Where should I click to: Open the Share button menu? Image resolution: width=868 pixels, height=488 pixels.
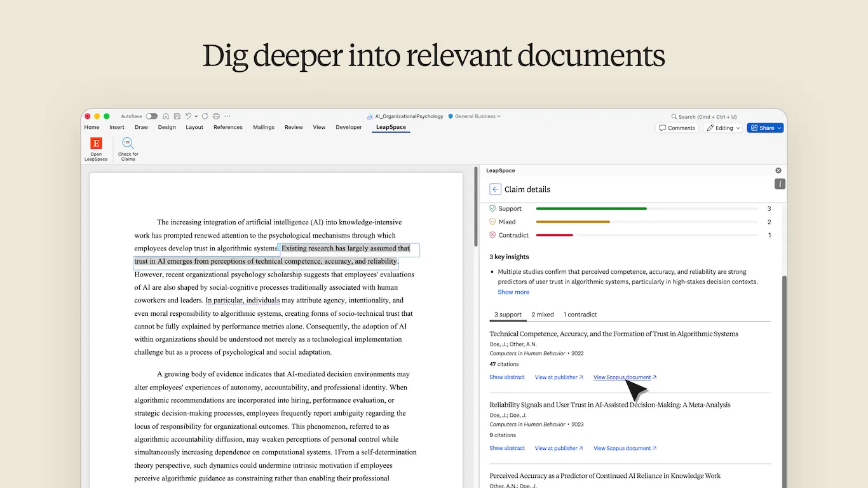(x=765, y=128)
